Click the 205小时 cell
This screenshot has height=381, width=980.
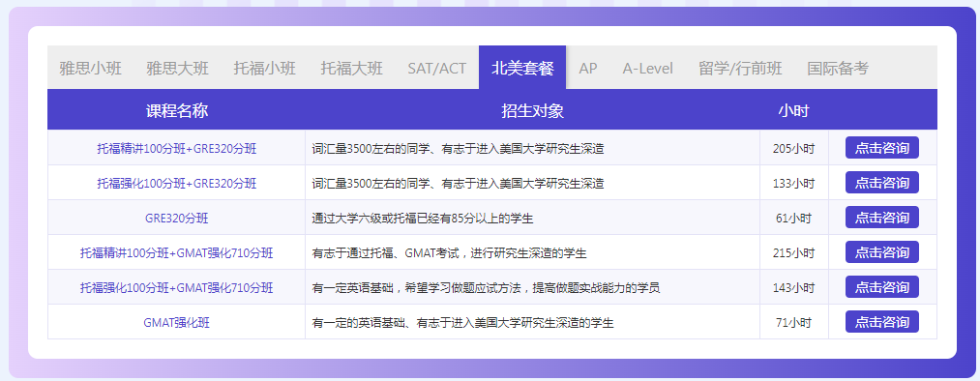(x=793, y=149)
